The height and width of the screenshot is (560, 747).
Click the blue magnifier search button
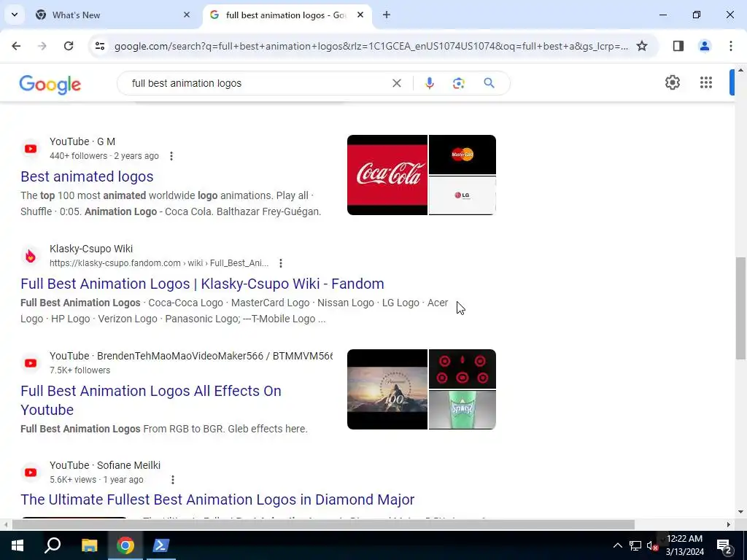(x=489, y=83)
